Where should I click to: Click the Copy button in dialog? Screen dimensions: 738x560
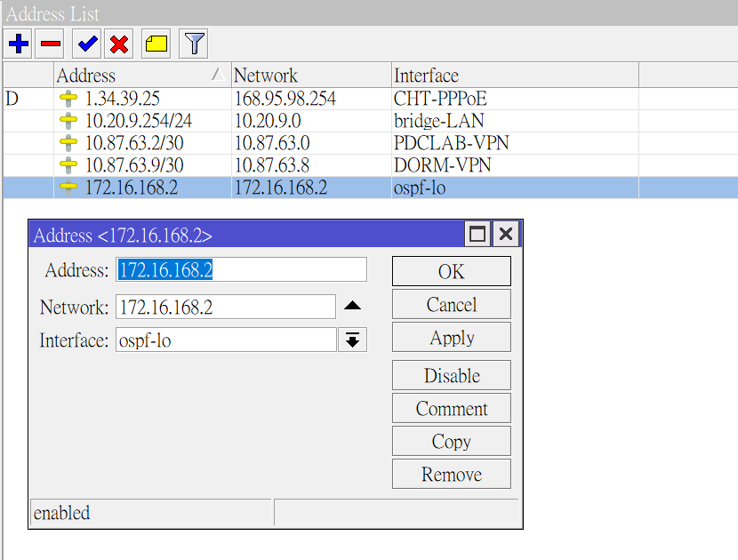(x=451, y=441)
